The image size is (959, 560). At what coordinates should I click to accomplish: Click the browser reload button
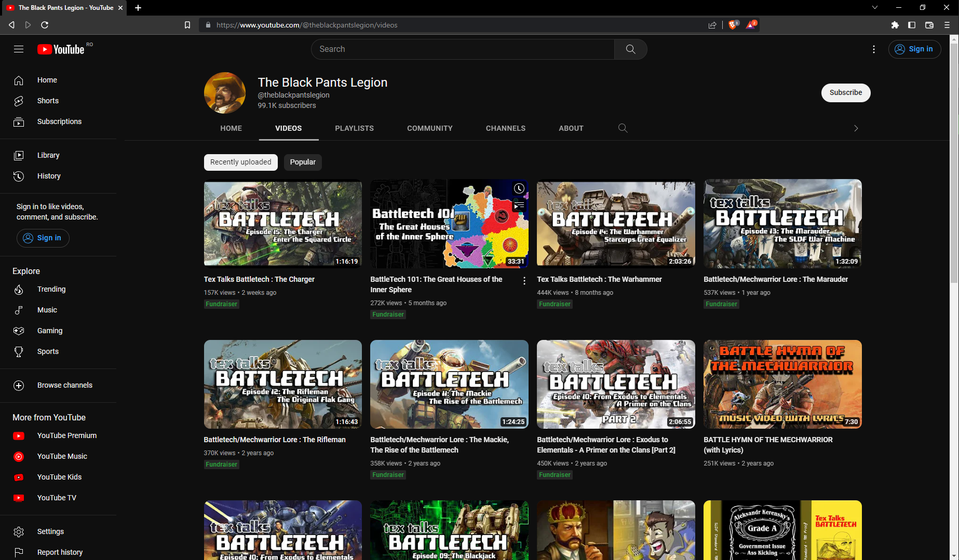tap(45, 25)
